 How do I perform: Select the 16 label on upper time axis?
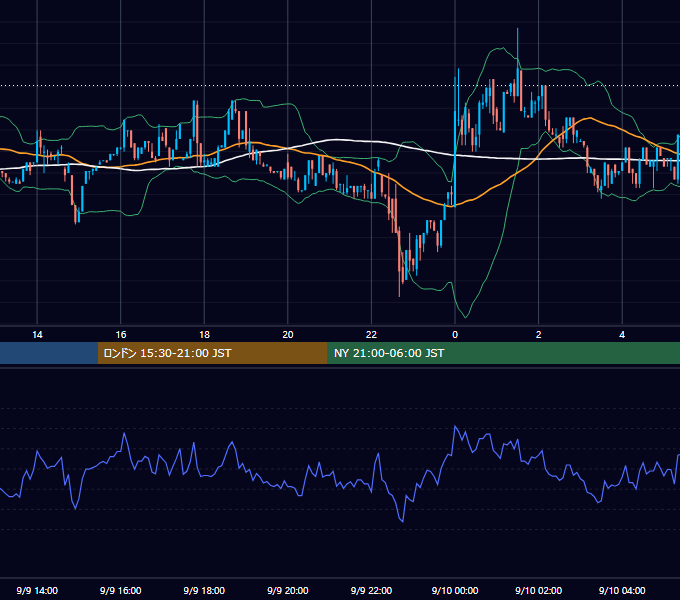121,335
